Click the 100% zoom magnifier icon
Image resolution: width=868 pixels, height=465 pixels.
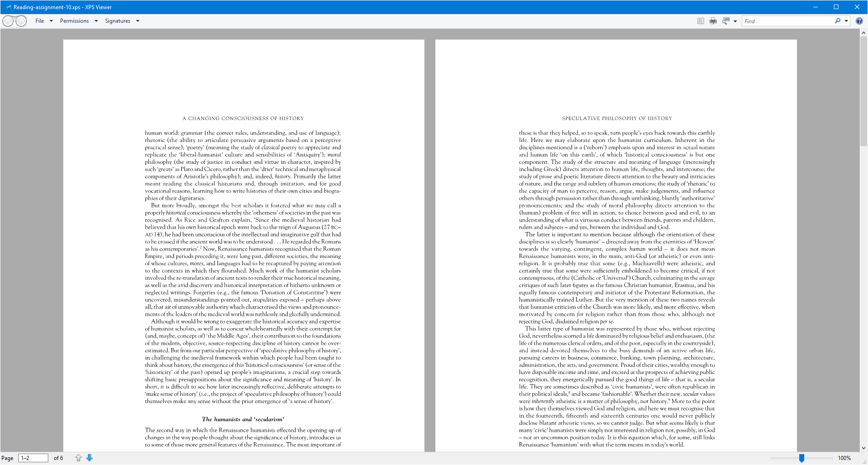[x=726, y=21]
